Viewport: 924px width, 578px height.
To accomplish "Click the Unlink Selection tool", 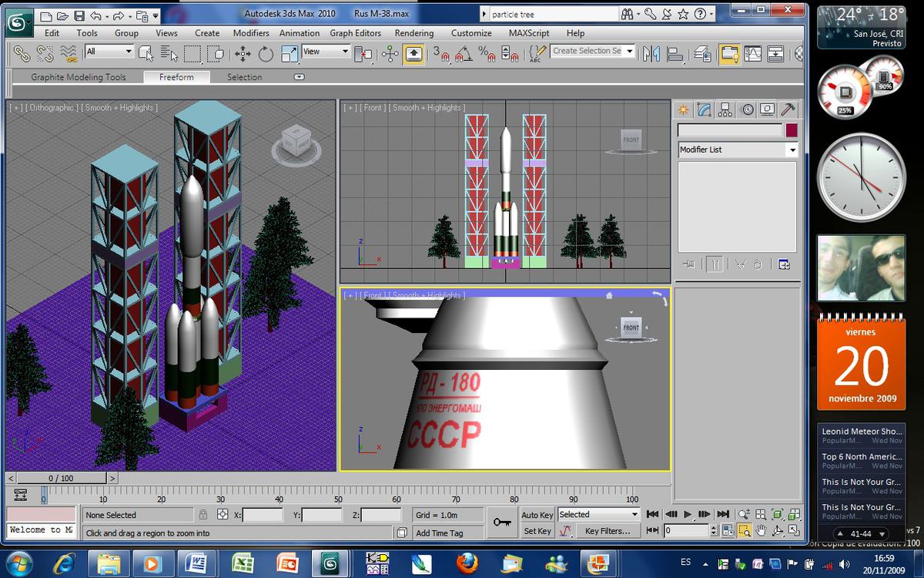I will 45,53.
